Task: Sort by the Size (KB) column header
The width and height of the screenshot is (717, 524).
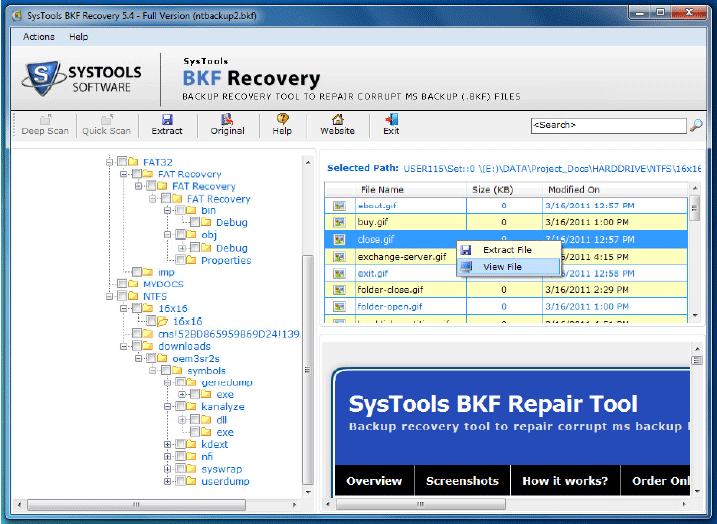Action: pos(504,189)
